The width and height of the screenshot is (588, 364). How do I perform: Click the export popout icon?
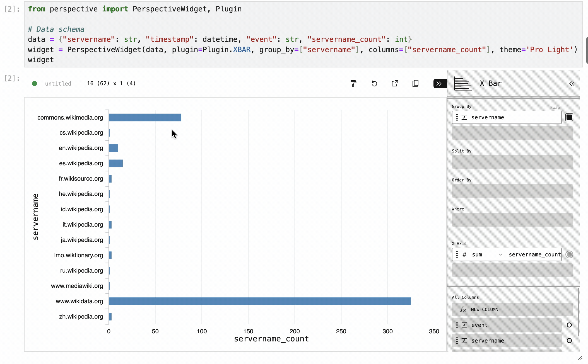tap(395, 84)
